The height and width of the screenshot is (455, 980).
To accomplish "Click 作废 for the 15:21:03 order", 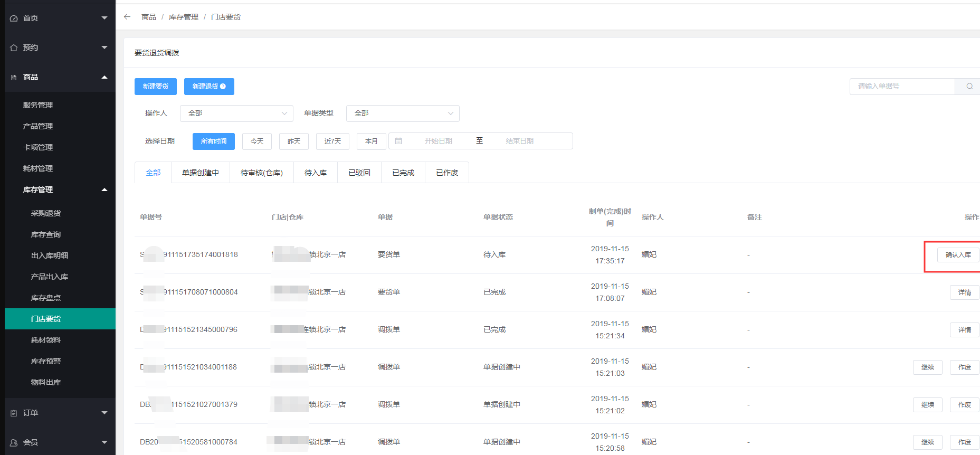I will [x=965, y=367].
